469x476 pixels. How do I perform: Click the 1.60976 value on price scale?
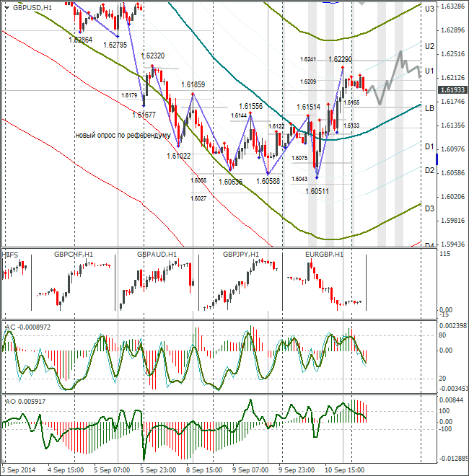(453, 149)
